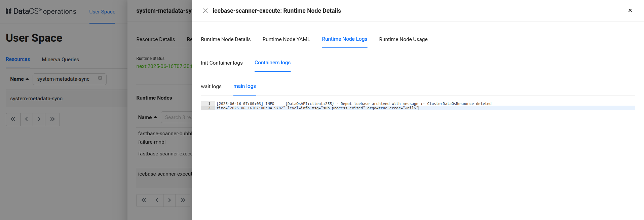Select the system-metadata-sync resource row
Screen dimensions: 644x220
point(36,99)
